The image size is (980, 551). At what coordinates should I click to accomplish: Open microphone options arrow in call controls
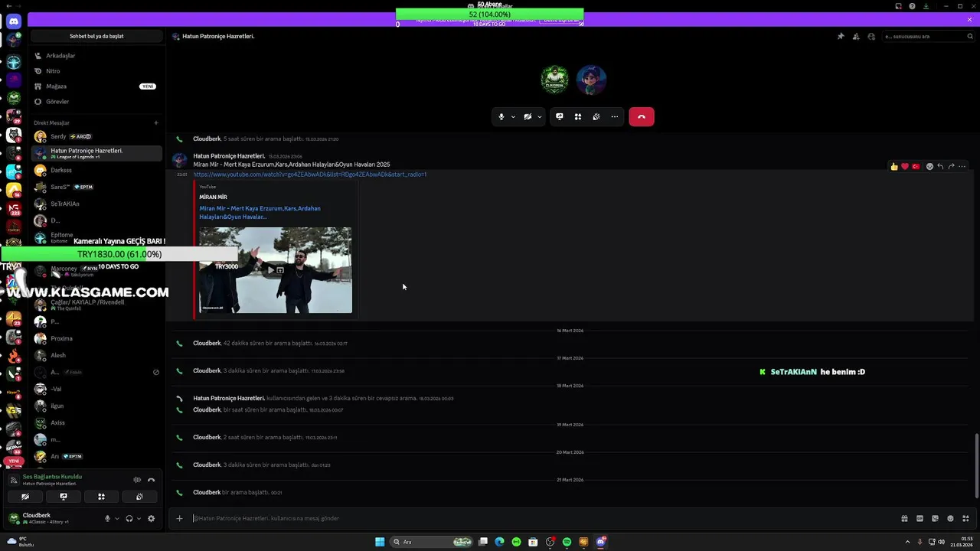(x=513, y=117)
